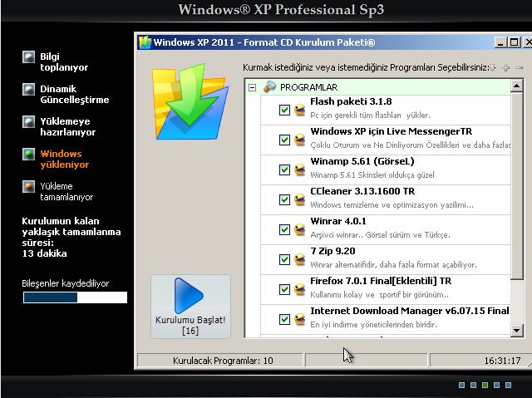The image size is (532, 398).
Task: Click the Bileşenler kaydediliyor progress bar
Action: click(x=75, y=297)
